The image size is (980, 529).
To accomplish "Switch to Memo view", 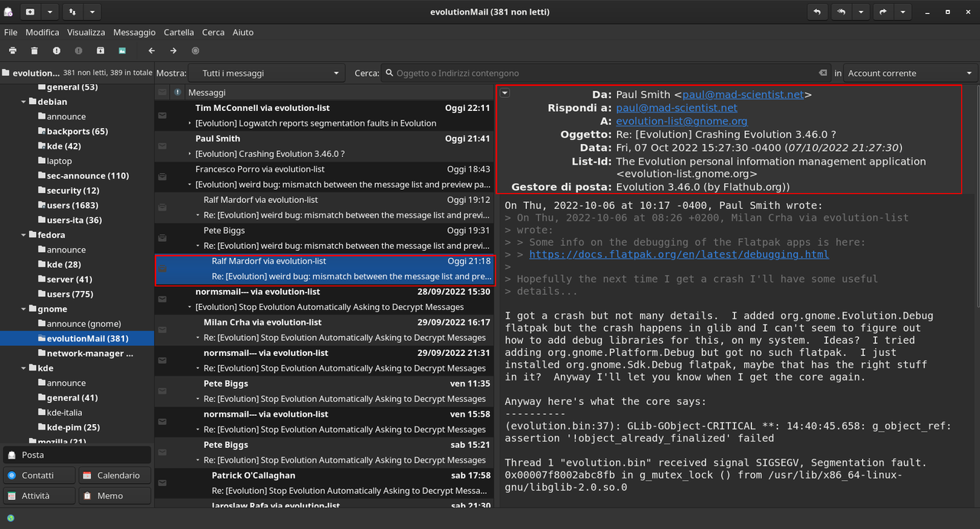I will click(115, 496).
